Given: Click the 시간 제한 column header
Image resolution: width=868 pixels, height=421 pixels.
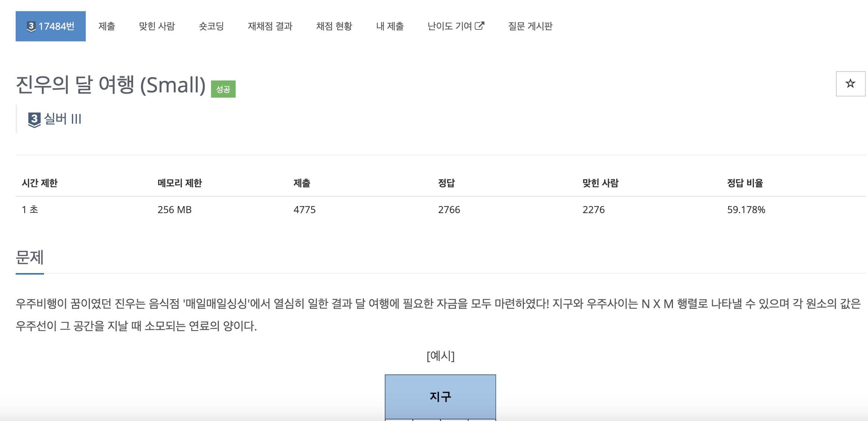Looking at the screenshot, I should tap(40, 183).
